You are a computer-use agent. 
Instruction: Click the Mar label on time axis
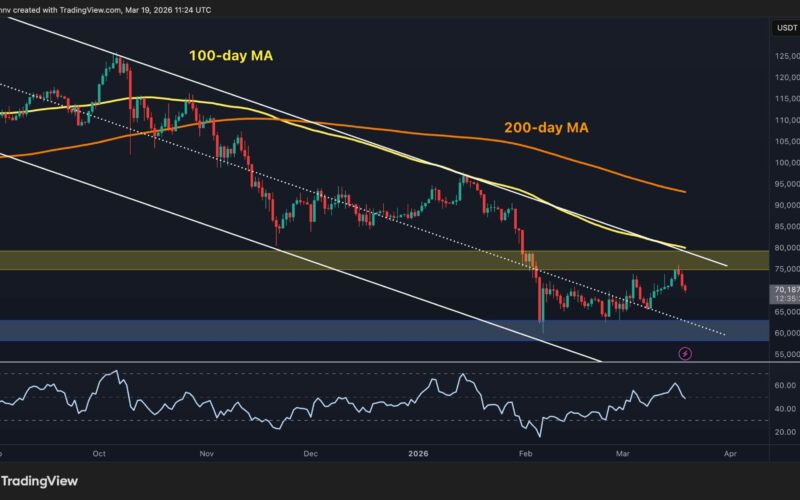(x=626, y=453)
